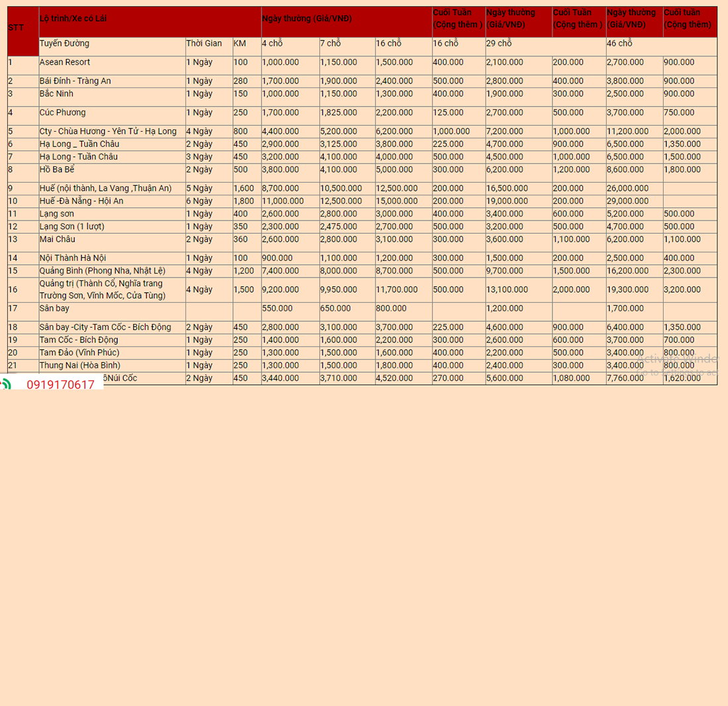Call the hotline number 0919170617

pyautogui.click(x=60, y=385)
